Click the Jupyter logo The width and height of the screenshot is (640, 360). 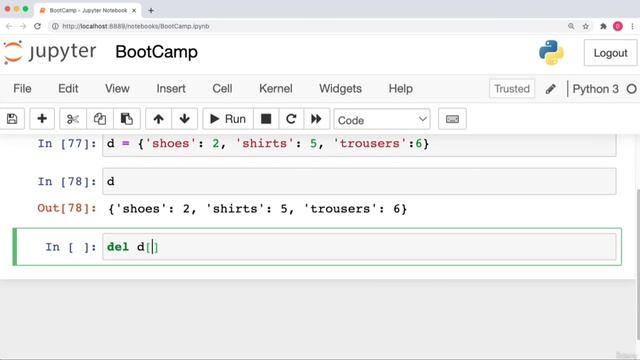tap(49, 52)
